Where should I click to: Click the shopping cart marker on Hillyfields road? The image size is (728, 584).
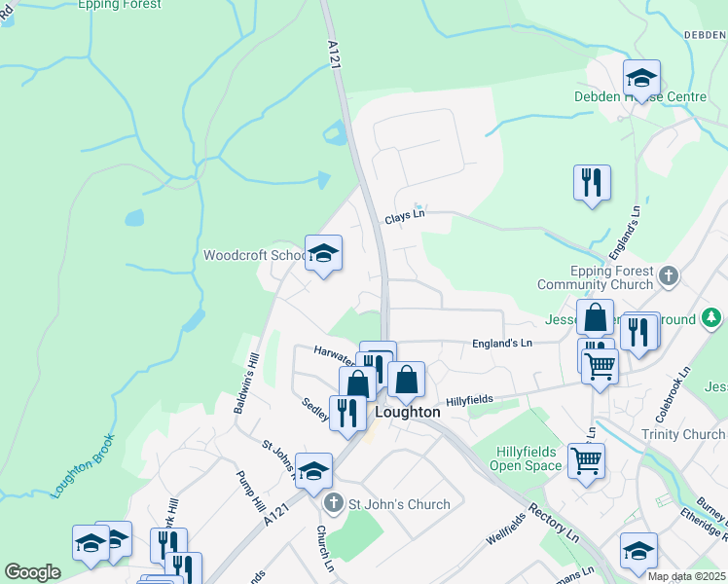(600, 370)
